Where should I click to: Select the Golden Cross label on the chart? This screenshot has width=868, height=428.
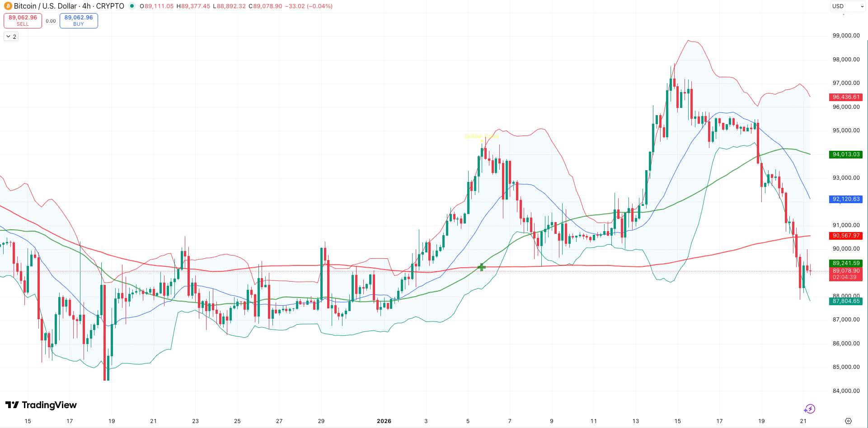tap(482, 136)
